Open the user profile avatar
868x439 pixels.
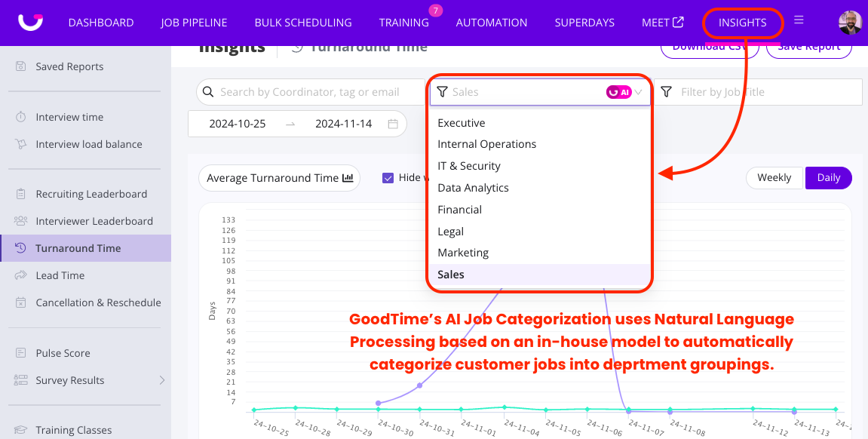click(851, 23)
